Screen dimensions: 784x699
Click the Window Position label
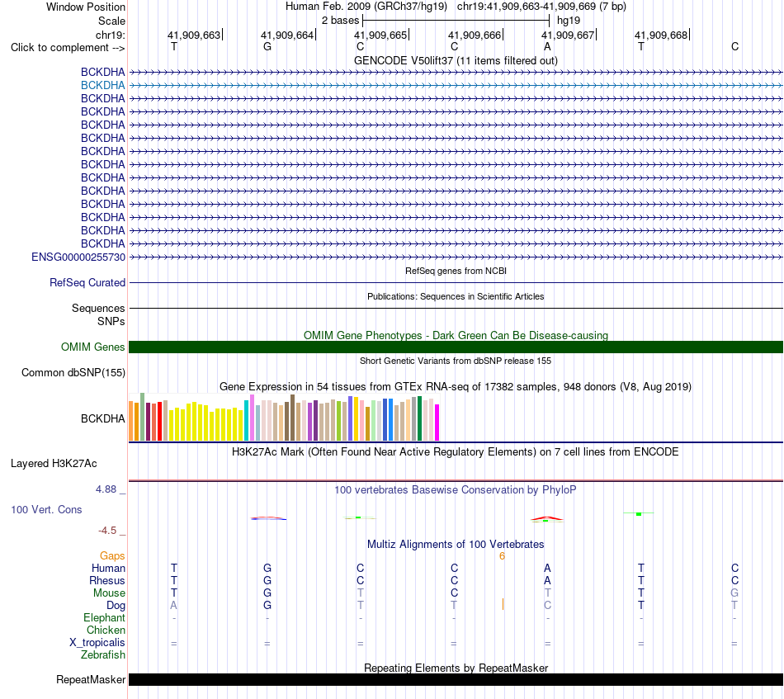coord(86,7)
